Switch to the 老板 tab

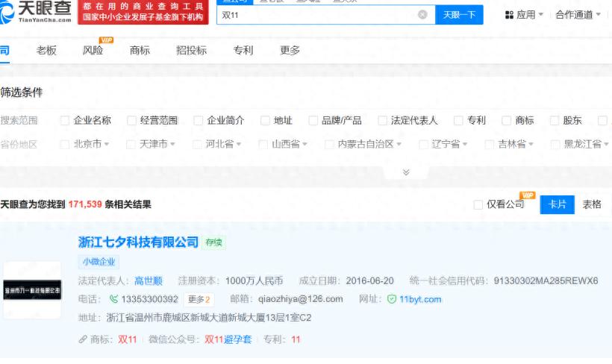click(46, 50)
